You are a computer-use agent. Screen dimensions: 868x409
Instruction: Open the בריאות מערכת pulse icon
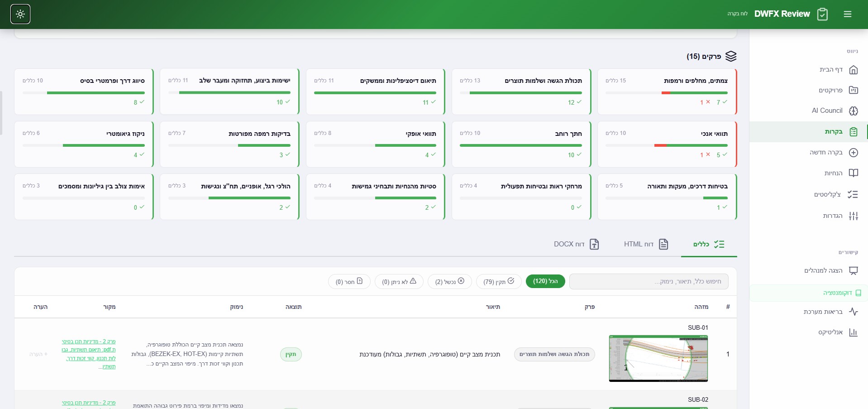point(853,312)
